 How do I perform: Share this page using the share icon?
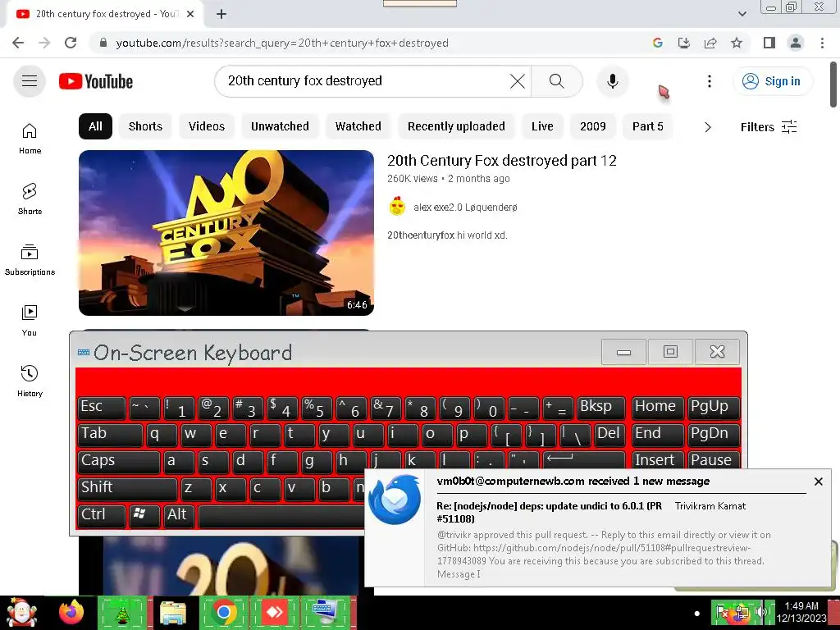click(x=710, y=43)
